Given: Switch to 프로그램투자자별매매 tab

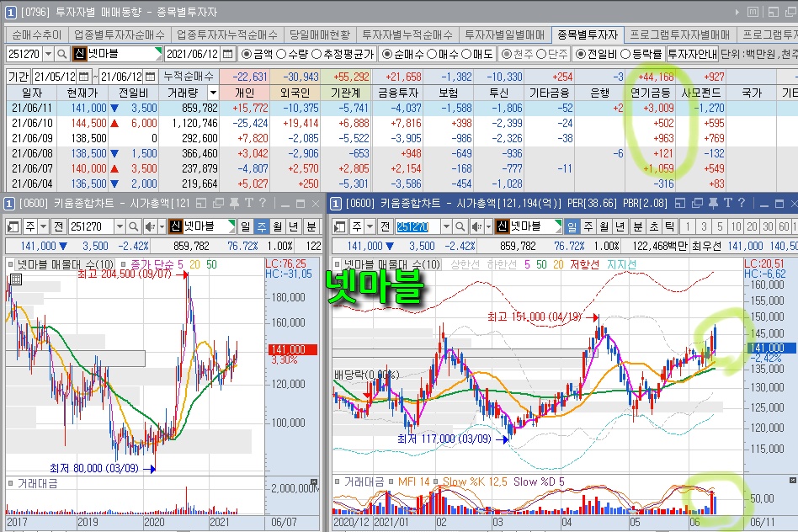Looking at the screenshot, I should click(x=680, y=35).
